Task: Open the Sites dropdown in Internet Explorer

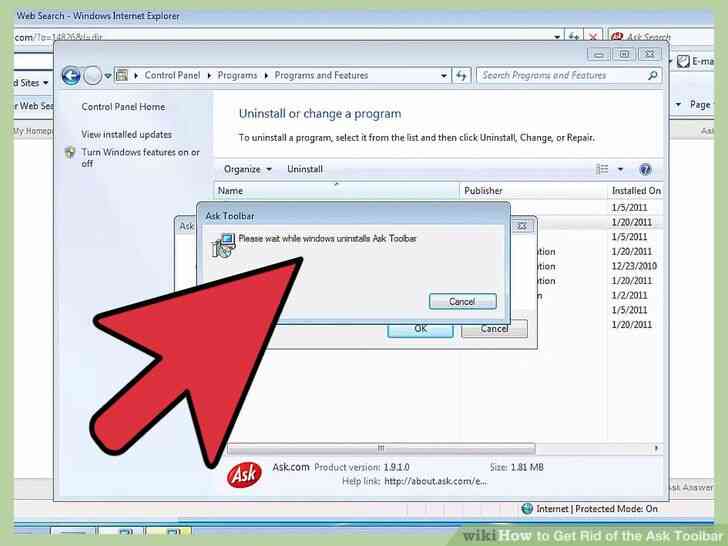Action: click(x=32, y=83)
